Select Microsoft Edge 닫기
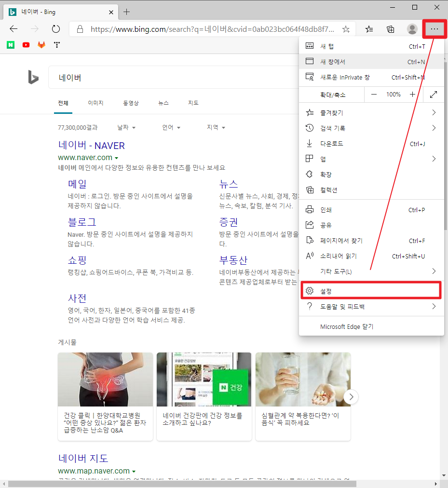 (371, 326)
